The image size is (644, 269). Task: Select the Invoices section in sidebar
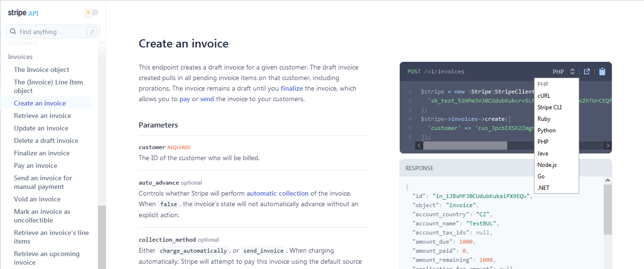click(x=20, y=57)
